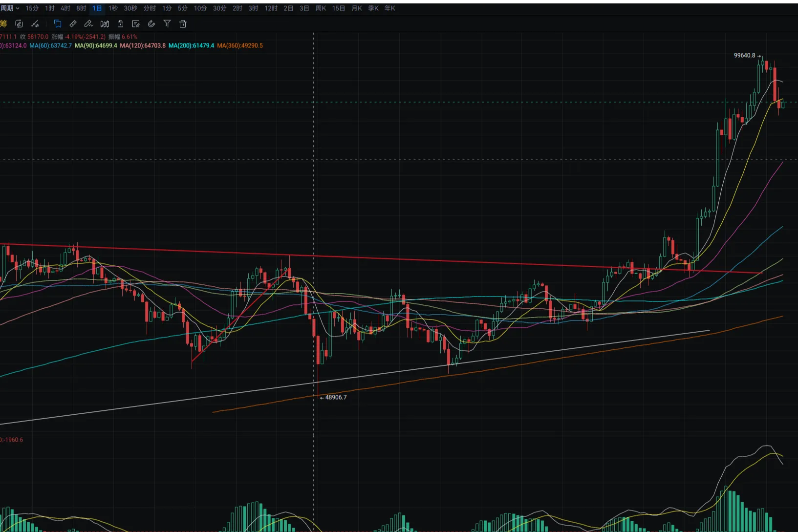Show the 季K quarterly candles

tap(373, 8)
